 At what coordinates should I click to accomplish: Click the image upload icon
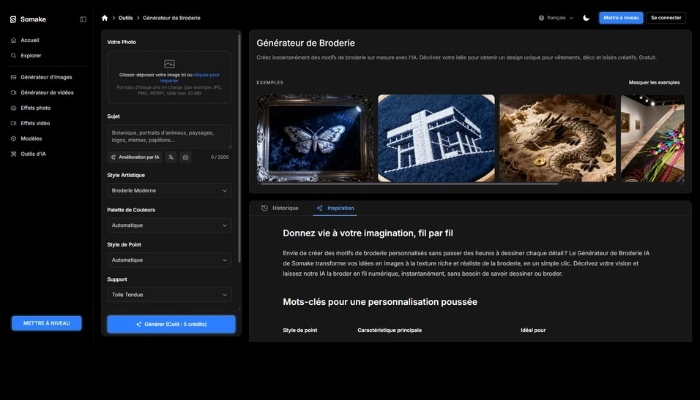(x=169, y=64)
